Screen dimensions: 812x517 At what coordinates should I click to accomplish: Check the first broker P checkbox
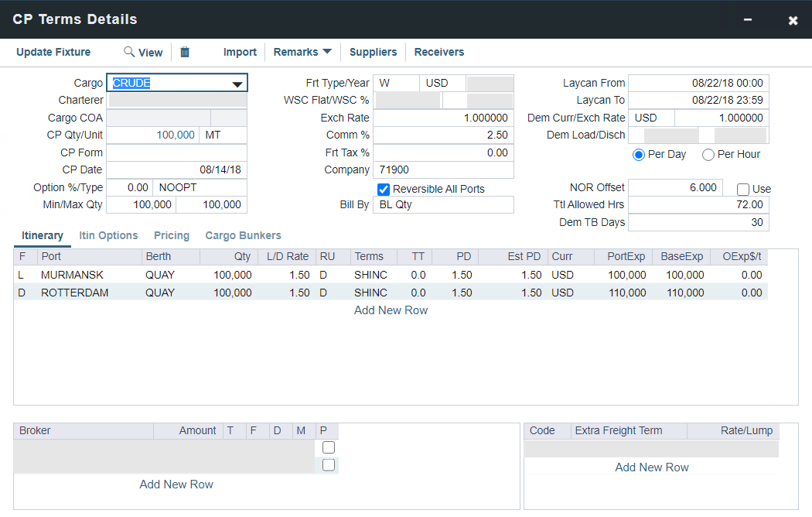[329, 447]
